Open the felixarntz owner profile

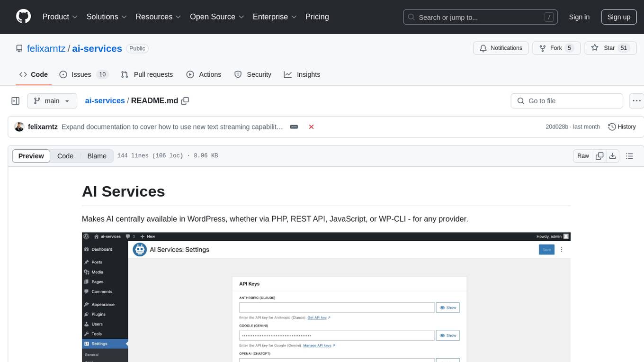click(x=46, y=48)
